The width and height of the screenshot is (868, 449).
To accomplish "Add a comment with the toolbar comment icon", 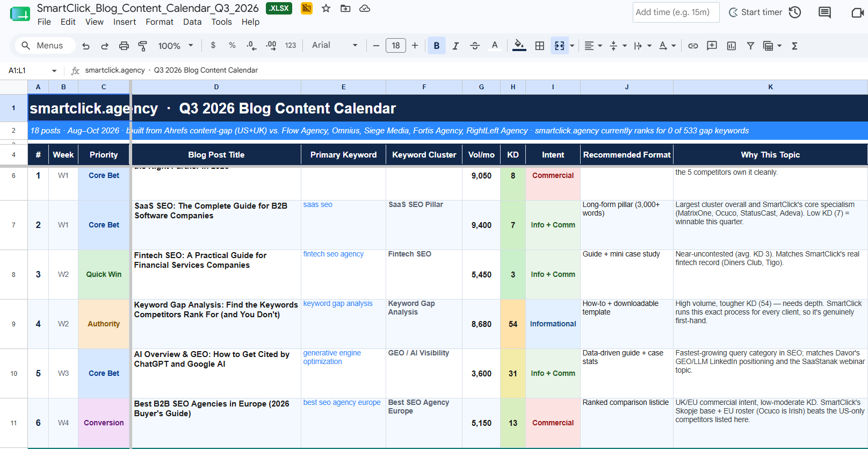I will [x=712, y=46].
